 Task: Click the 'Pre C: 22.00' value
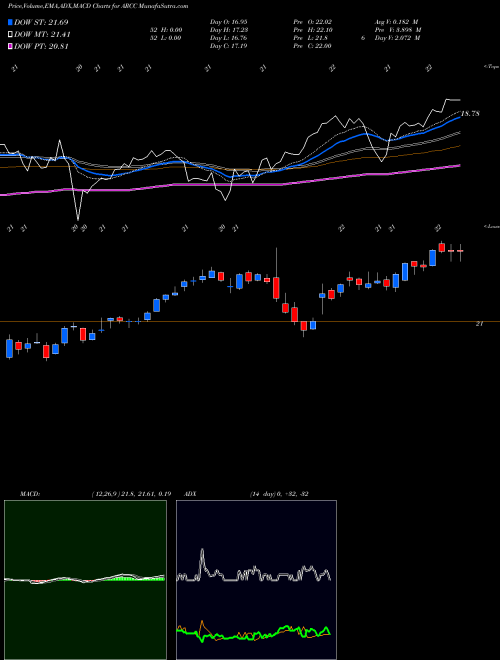point(312,46)
